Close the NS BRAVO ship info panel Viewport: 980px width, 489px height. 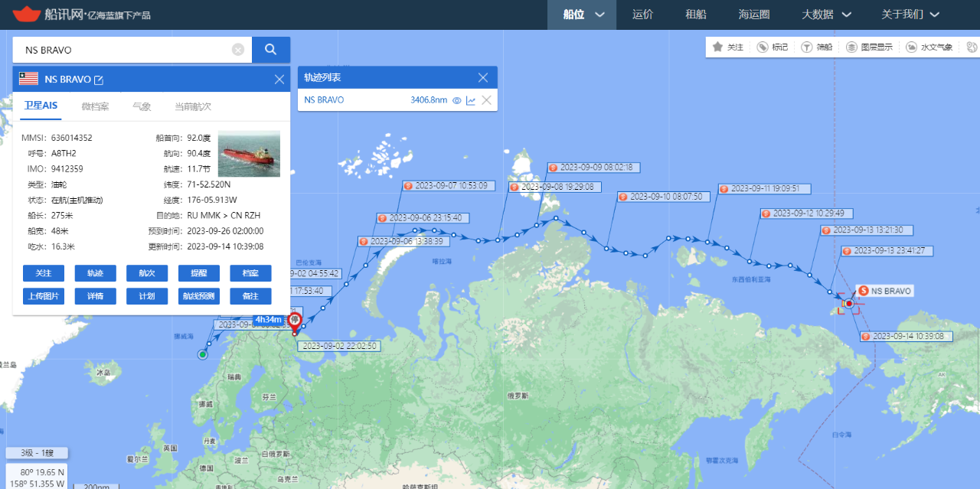tap(279, 79)
